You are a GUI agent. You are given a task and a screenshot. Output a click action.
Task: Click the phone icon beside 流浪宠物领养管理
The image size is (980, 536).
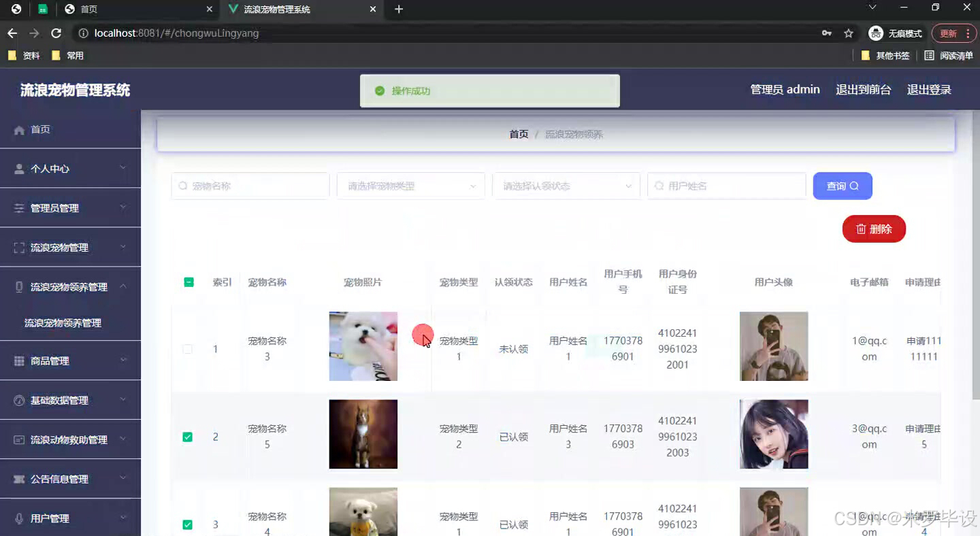[x=19, y=287]
